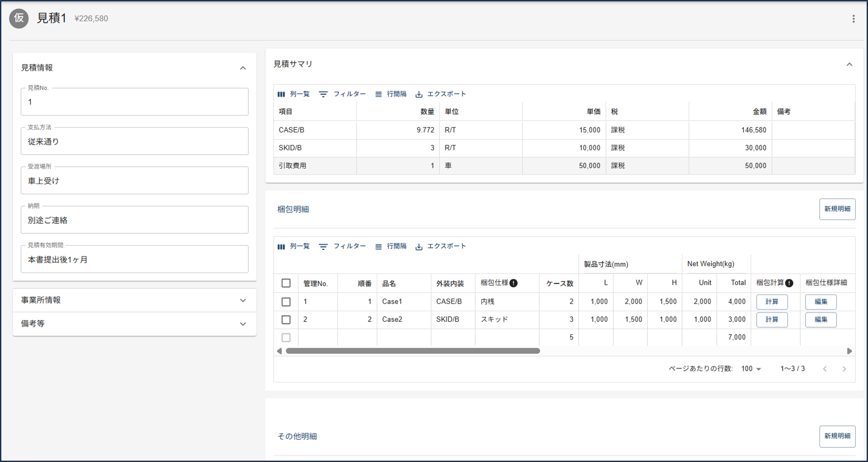Open フィルター in 梱包明細 toolbar
Viewport: 868px width, 462px height.
[342, 246]
